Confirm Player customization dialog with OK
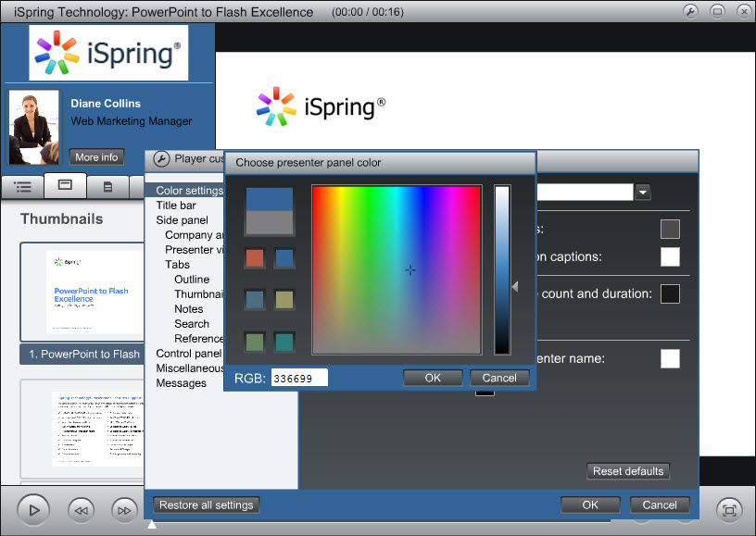The height and width of the screenshot is (536, 756). point(590,505)
